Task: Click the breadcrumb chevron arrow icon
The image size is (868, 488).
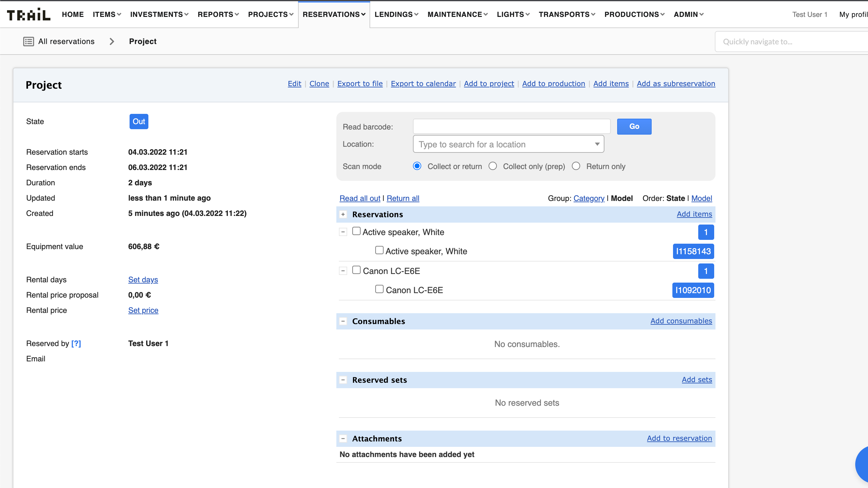Action: pyautogui.click(x=112, y=41)
